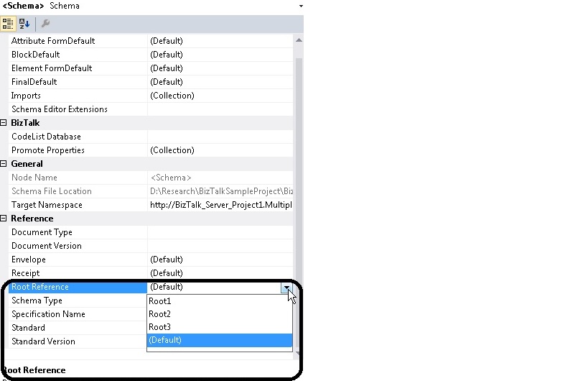Collapse the Reference category
Screen dimensions: 588x381
point(4,219)
